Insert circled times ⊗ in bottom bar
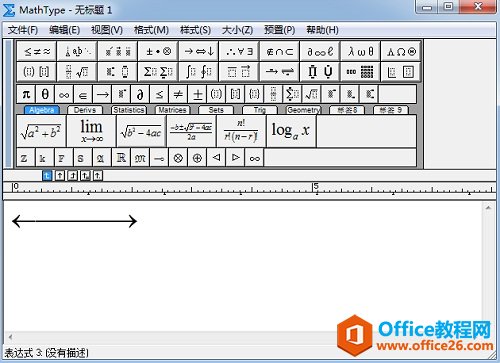The height and width of the screenshot is (363, 500). pyautogui.click(x=178, y=157)
